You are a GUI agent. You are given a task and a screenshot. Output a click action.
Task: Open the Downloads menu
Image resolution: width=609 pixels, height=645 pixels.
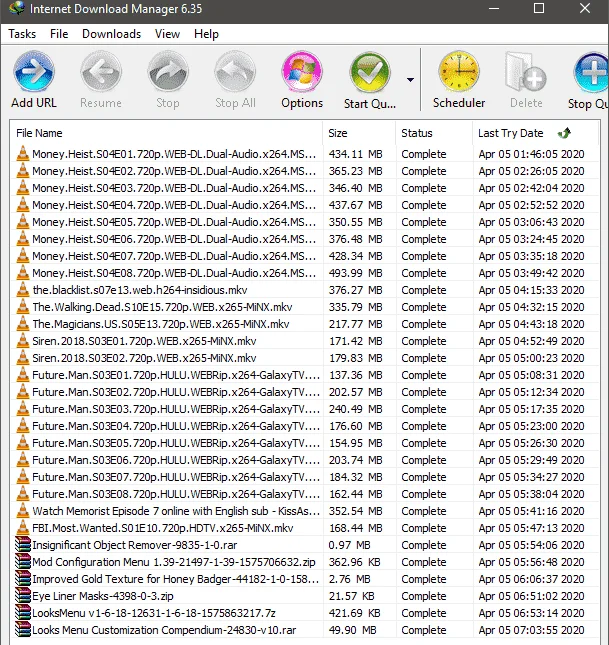click(x=112, y=34)
